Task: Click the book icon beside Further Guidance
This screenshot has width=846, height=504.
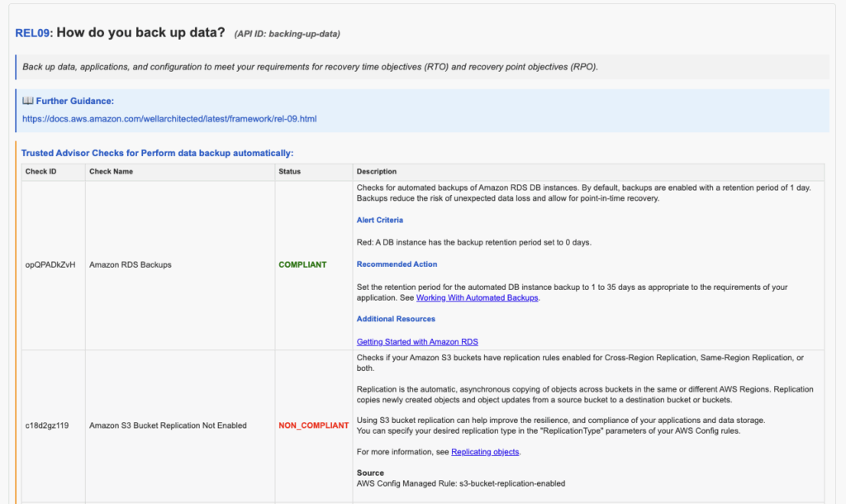Action: point(27,101)
